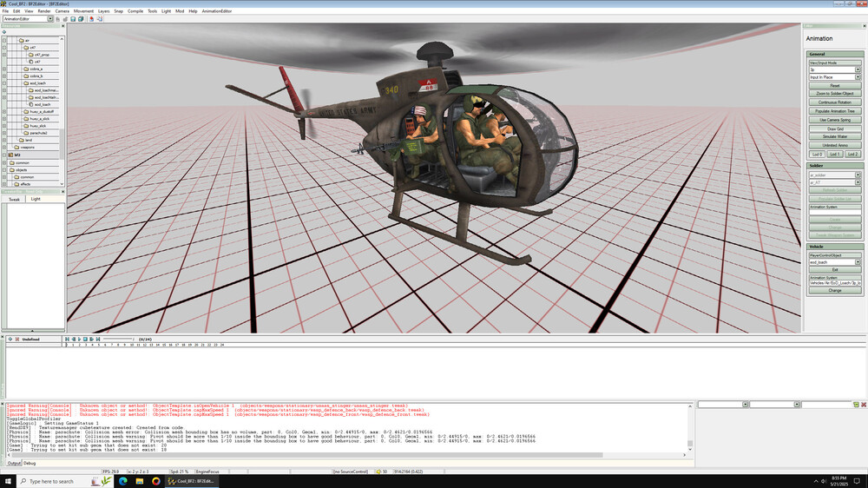The image size is (868, 488).
Task: Switch to the Debug tab of the console
Action: point(30,463)
